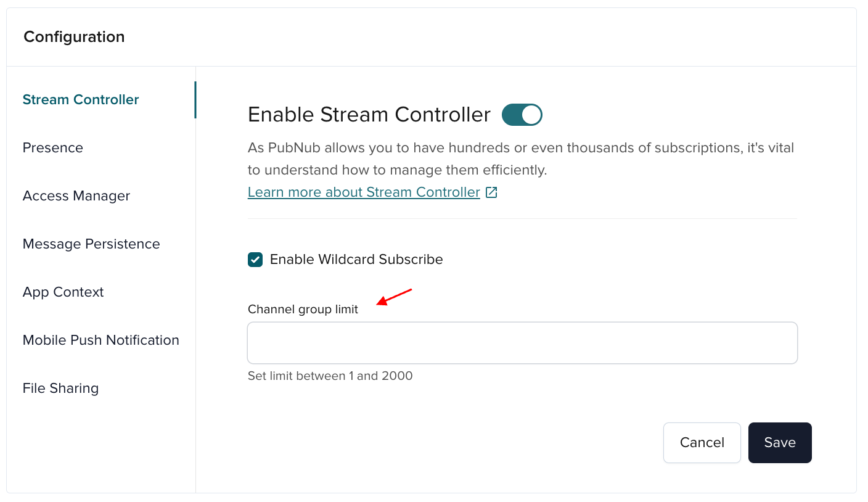This screenshot has width=868, height=502.
Task: Switch to Message Persistence configuration
Action: click(91, 244)
